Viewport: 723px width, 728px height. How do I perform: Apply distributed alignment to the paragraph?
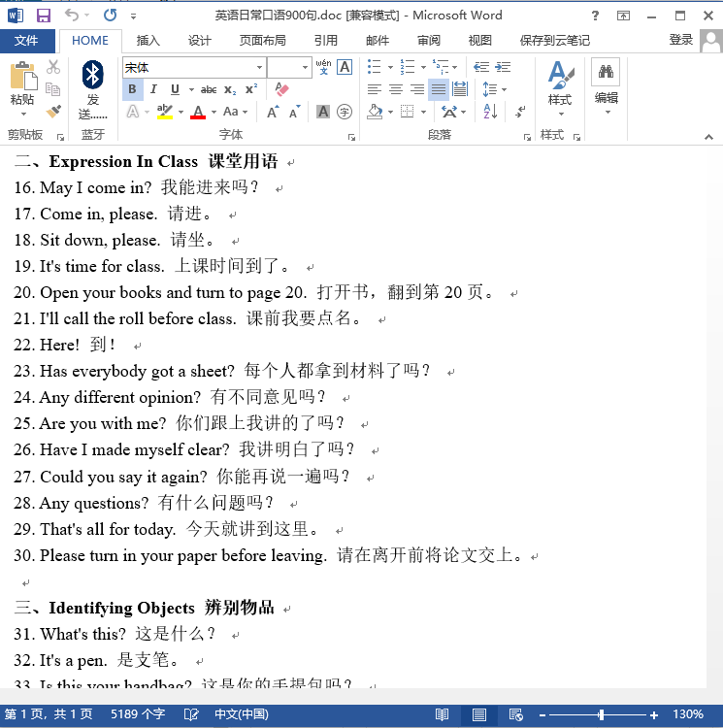pyautogui.click(x=460, y=89)
